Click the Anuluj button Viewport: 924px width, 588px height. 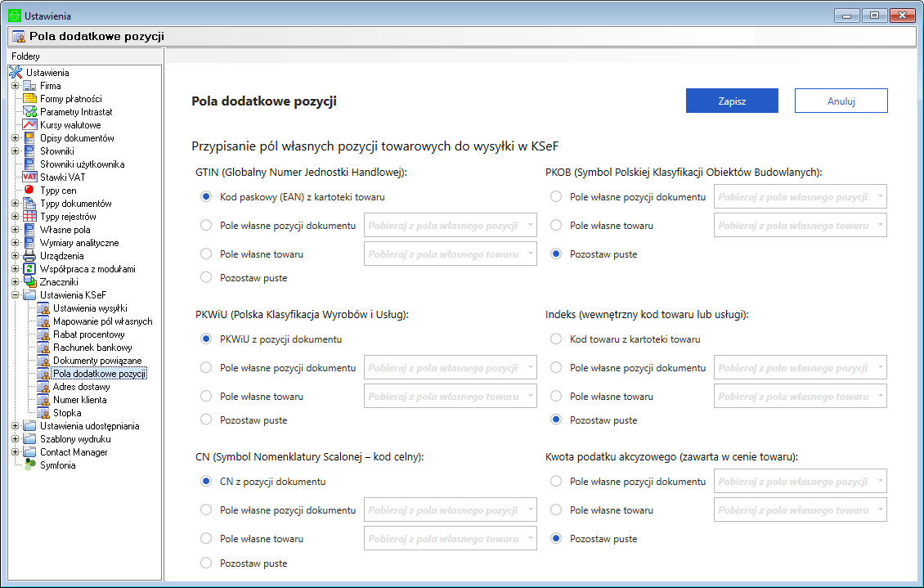[x=841, y=101]
